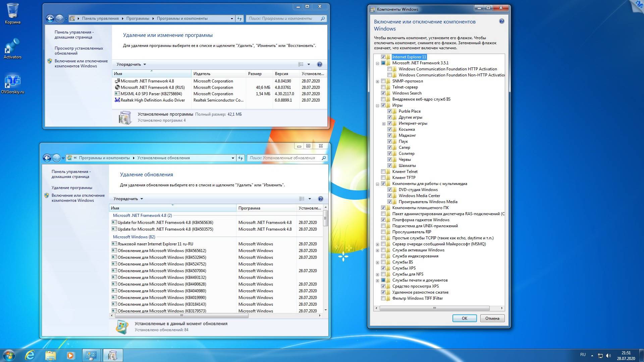Sort updates by Программа column

266,208
